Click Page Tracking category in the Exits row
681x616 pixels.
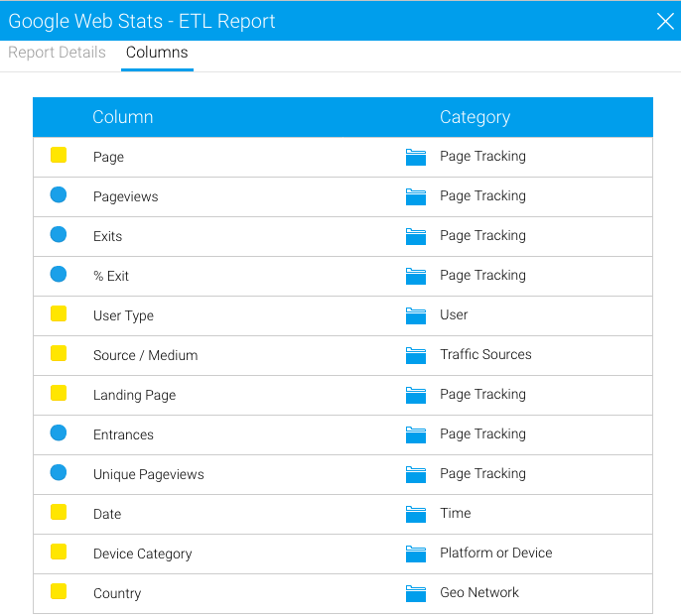(x=482, y=236)
